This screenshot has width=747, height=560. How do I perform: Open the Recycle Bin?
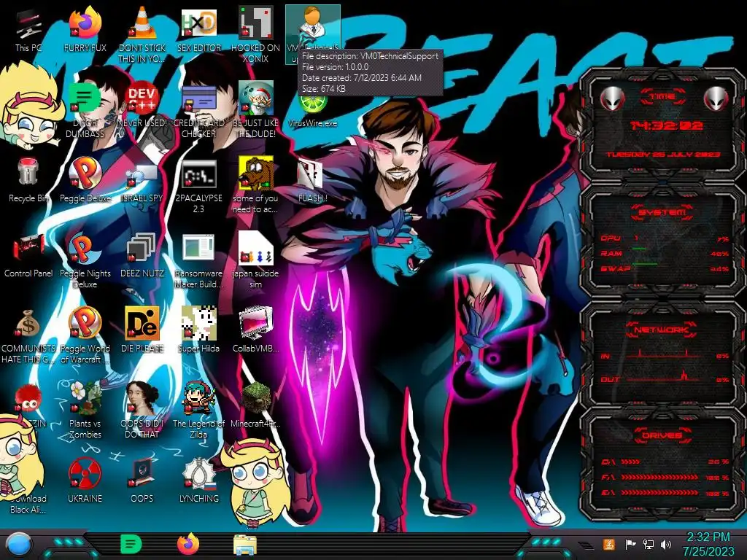click(28, 180)
